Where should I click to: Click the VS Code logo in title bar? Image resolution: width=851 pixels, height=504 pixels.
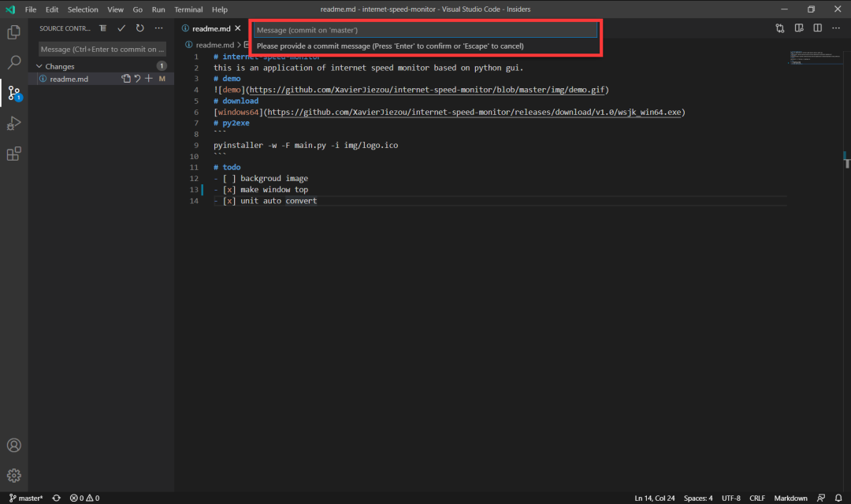tap(10, 9)
